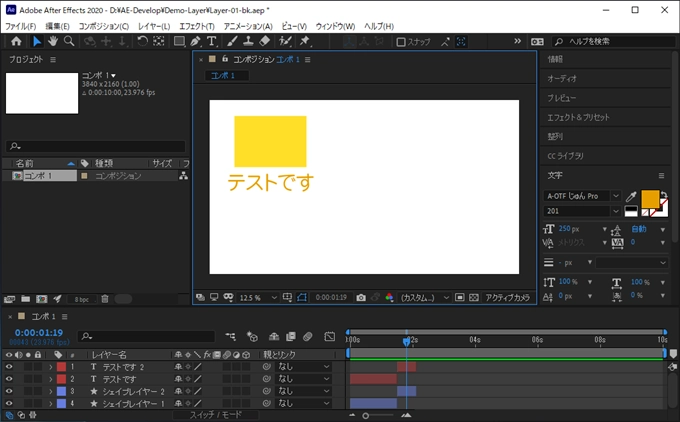The width and height of the screenshot is (680, 422).
Task: Enable the スナップ checkbox
Action: pyautogui.click(x=401, y=42)
